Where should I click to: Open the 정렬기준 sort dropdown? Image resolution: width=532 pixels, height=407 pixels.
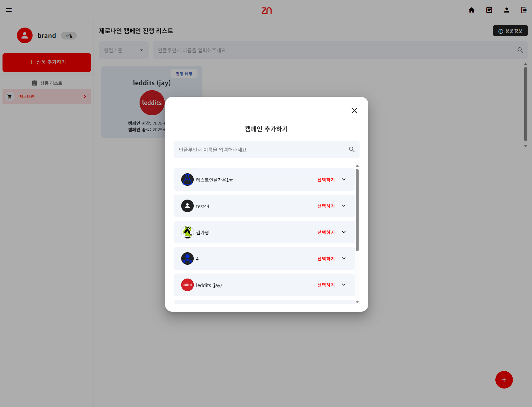[x=124, y=50]
